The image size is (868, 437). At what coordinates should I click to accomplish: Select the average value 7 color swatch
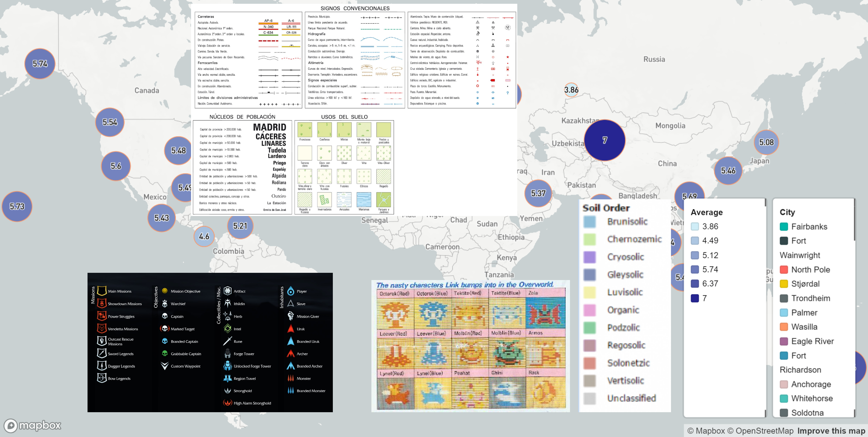click(695, 298)
